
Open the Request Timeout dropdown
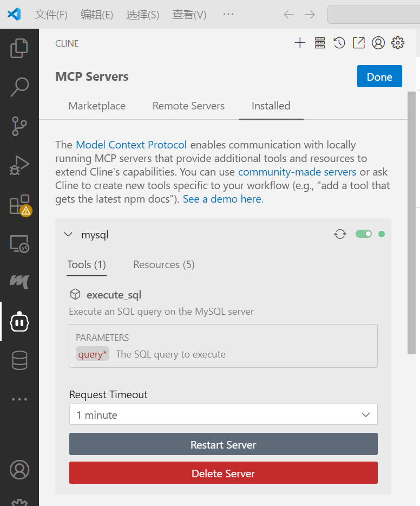coord(224,414)
